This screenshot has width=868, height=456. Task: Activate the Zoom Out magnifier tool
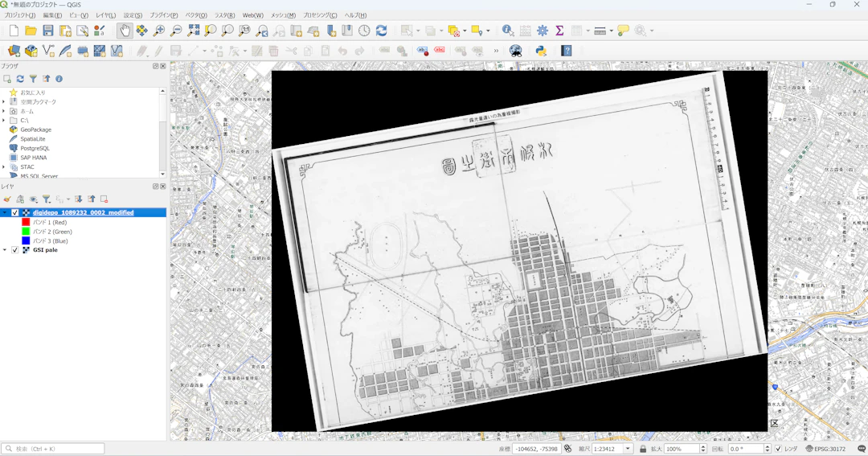176,31
